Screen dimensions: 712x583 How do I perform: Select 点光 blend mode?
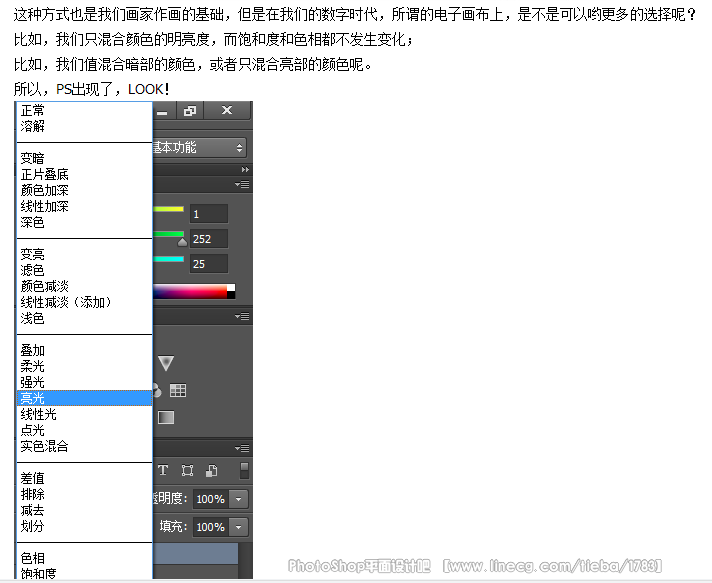[84, 430]
